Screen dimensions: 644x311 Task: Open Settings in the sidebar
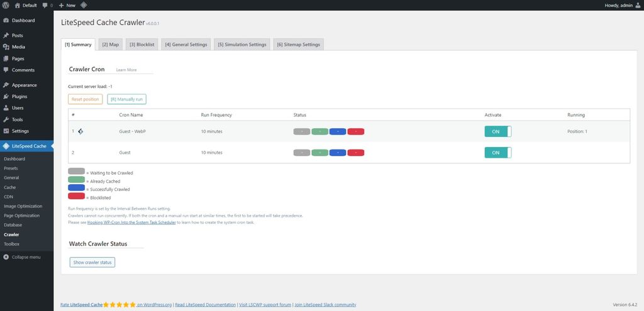tap(26, 131)
